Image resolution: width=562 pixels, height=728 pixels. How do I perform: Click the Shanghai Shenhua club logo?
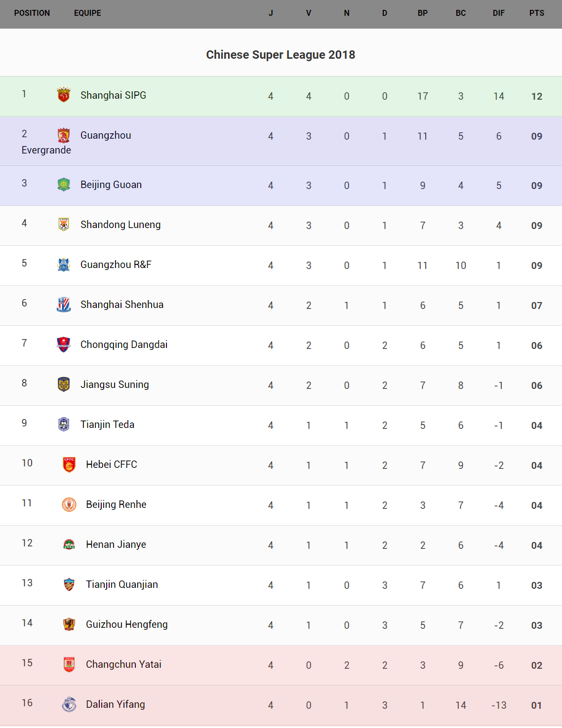(64, 305)
